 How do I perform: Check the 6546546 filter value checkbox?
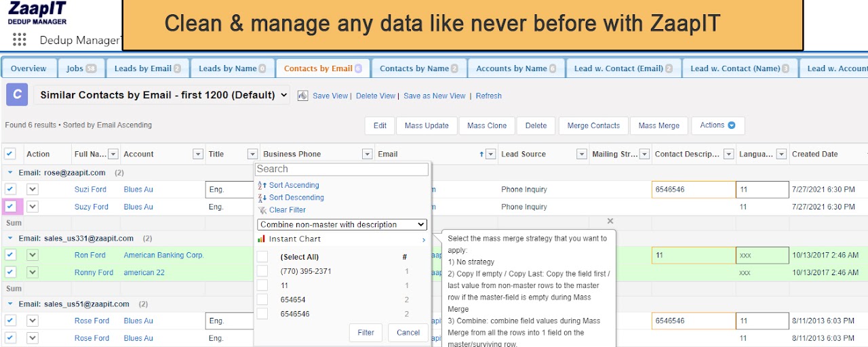tap(262, 314)
